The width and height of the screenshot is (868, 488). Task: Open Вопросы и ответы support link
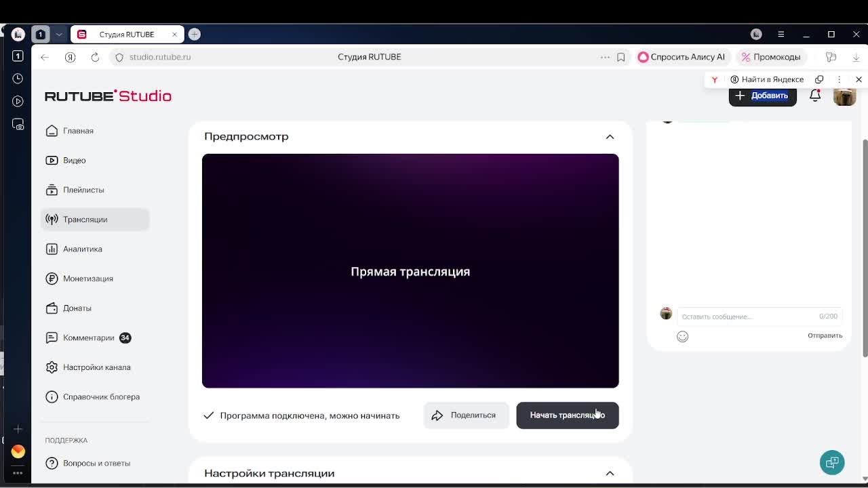(95, 463)
